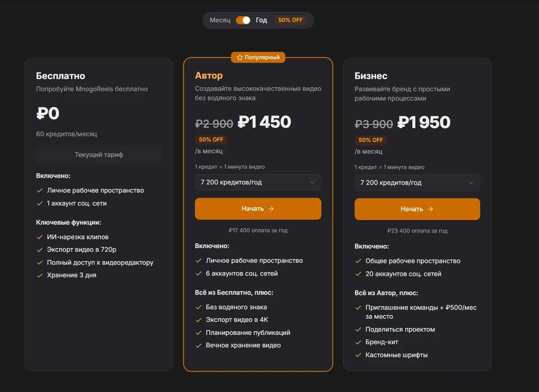Click the arrow icon on Автор Начать button
The height and width of the screenshot is (392, 539).
(x=271, y=209)
